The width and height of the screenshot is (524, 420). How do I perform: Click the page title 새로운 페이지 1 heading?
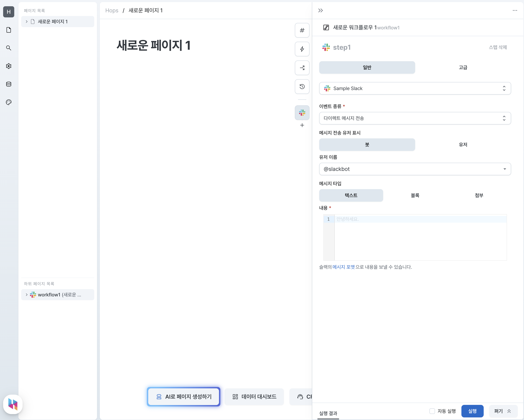coord(154,45)
